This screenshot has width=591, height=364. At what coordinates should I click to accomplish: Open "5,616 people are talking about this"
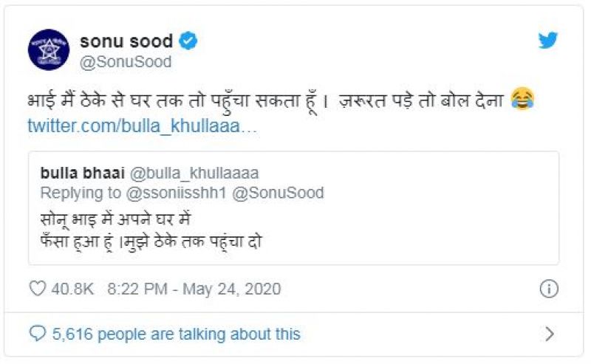[176, 334]
